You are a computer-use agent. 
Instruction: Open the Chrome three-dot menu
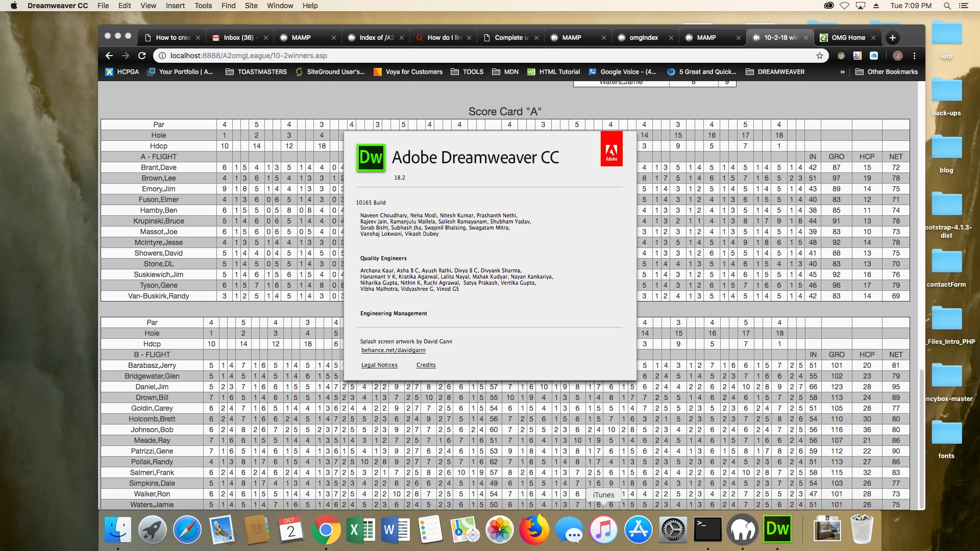tap(914, 56)
